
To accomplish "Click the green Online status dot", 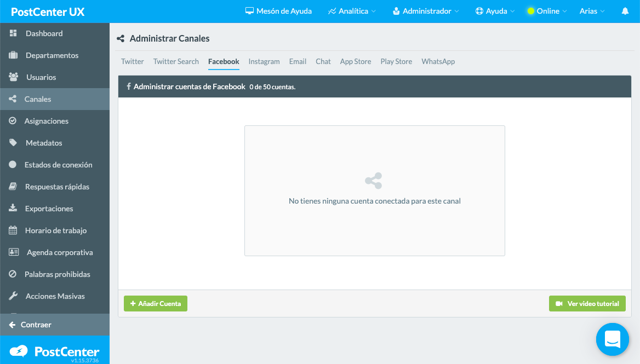I will 530,11.
